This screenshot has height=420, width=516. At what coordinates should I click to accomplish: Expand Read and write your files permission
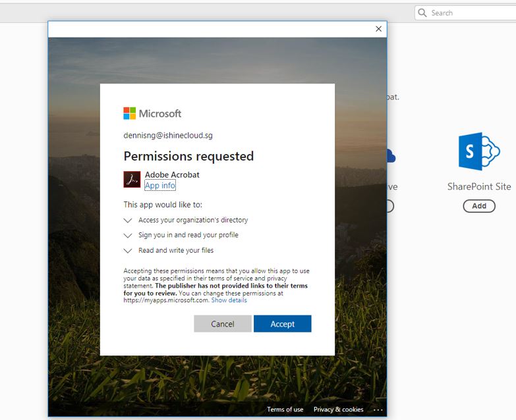(x=128, y=251)
